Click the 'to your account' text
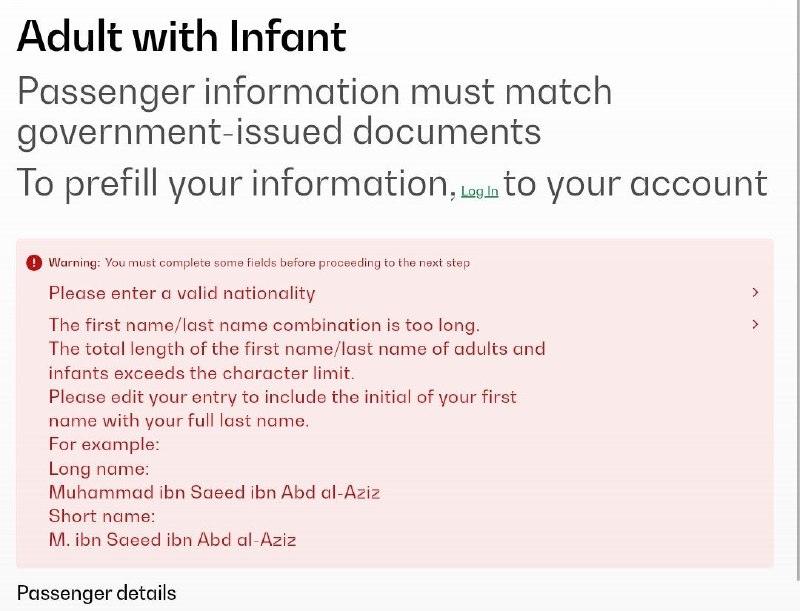The height and width of the screenshot is (611, 800). [636, 183]
